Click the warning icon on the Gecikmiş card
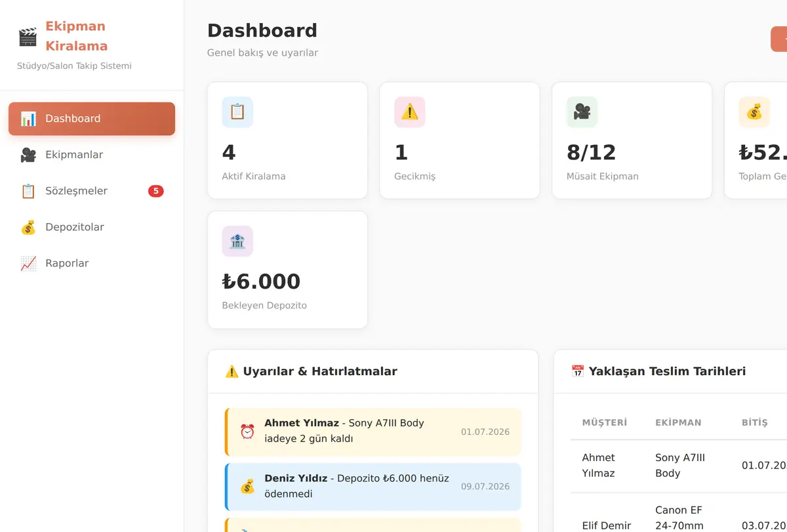This screenshot has width=787, height=532. tap(410, 112)
